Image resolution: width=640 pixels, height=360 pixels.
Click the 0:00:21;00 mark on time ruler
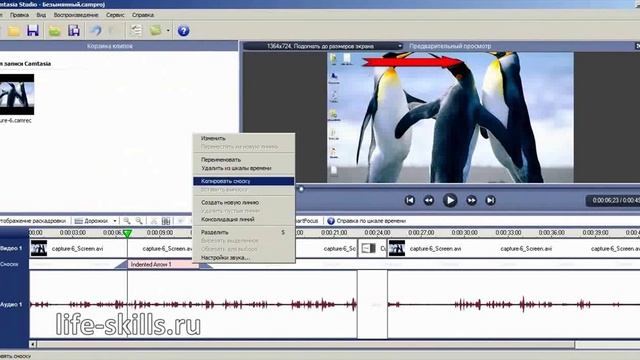(334, 233)
